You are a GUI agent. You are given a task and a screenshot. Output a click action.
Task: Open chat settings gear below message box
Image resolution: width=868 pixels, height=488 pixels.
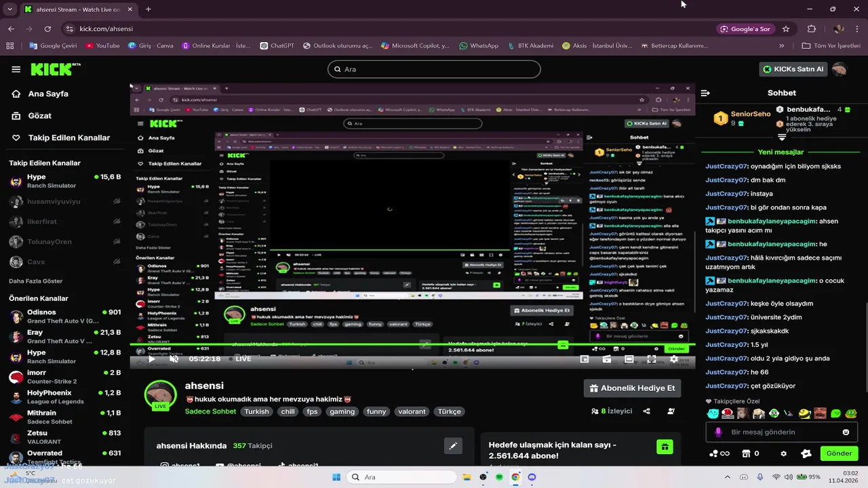tap(784, 453)
